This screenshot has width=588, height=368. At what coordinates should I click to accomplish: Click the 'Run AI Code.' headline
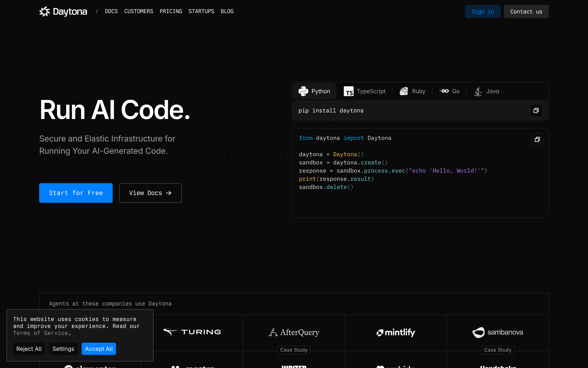(115, 110)
